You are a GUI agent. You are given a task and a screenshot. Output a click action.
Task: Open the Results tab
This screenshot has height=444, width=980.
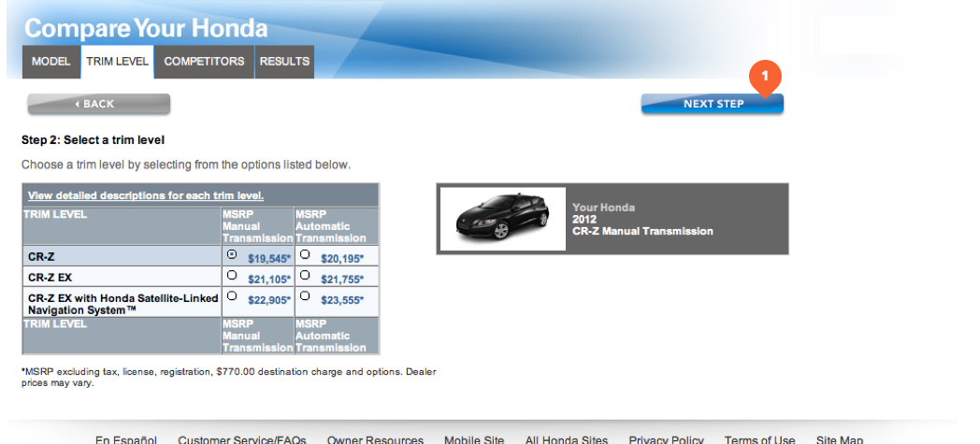(284, 62)
